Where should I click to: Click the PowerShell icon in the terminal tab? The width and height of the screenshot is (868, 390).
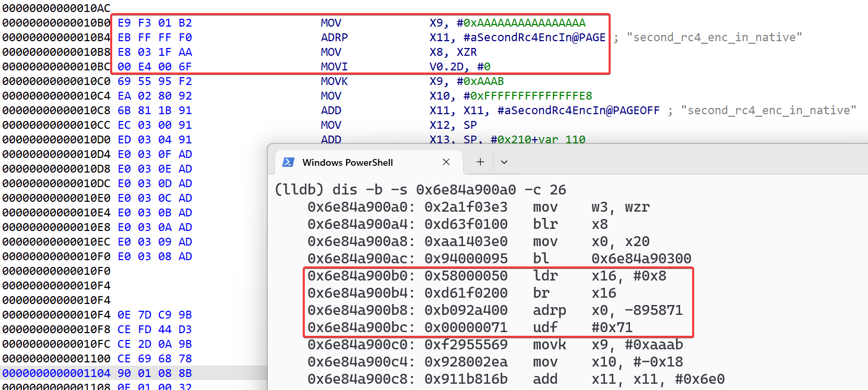288,162
